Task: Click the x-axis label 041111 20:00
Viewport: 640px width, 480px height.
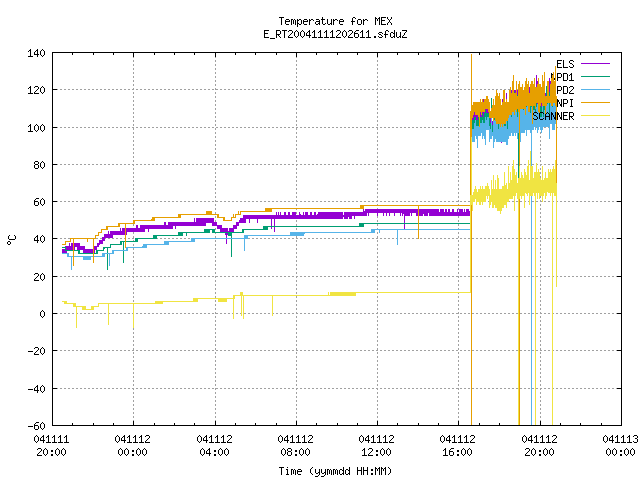Action: tap(51, 446)
